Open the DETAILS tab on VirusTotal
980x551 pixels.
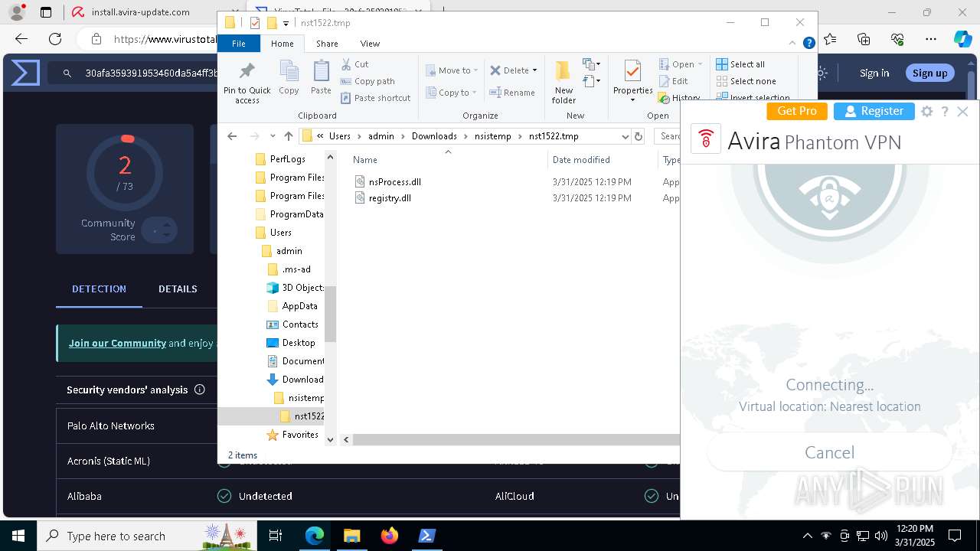[x=178, y=289]
